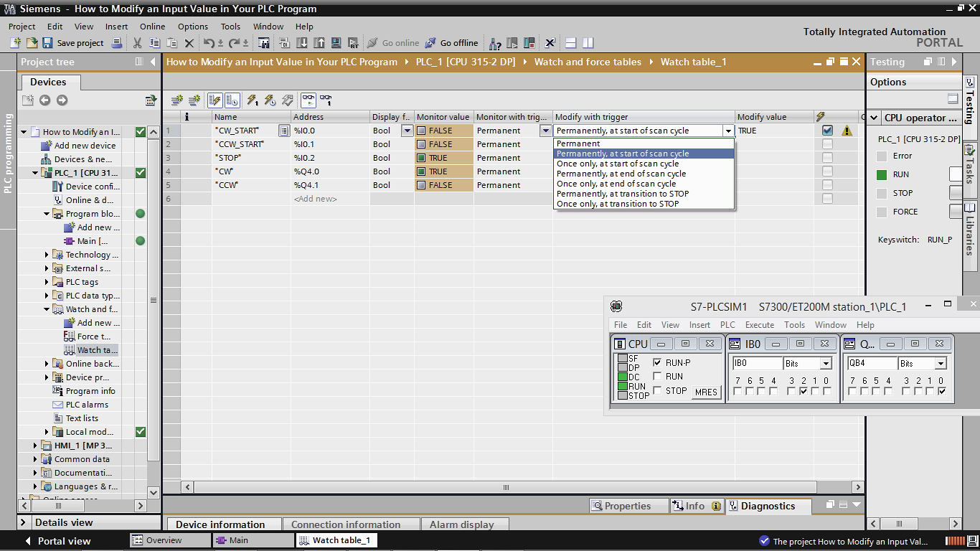The height and width of the screenshot is (551, 980).
Task: Click Go offline in the toolbar
Action: 451,43
